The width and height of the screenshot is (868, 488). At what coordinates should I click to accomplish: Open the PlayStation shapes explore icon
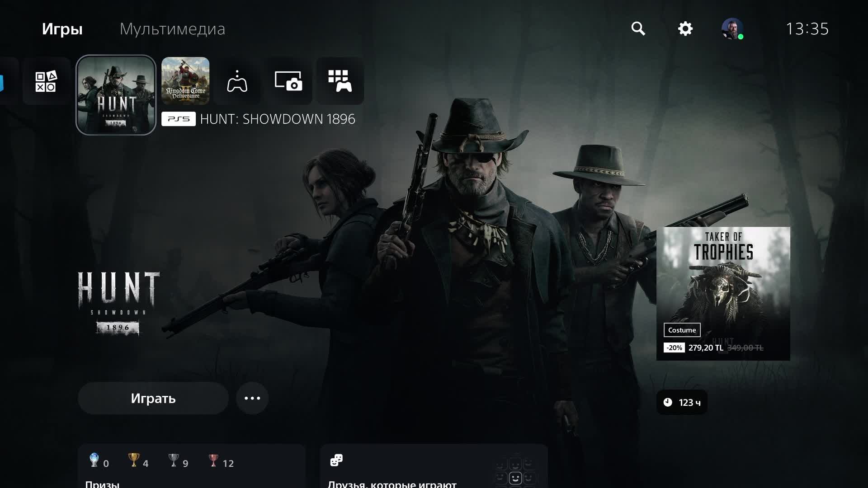tap(46, 81)
